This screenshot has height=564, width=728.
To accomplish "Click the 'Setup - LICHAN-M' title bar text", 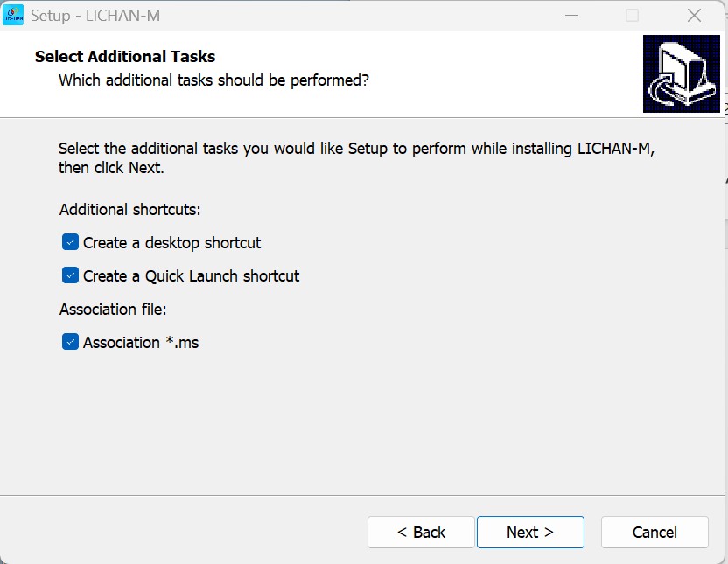I will [x=95, y=16].
